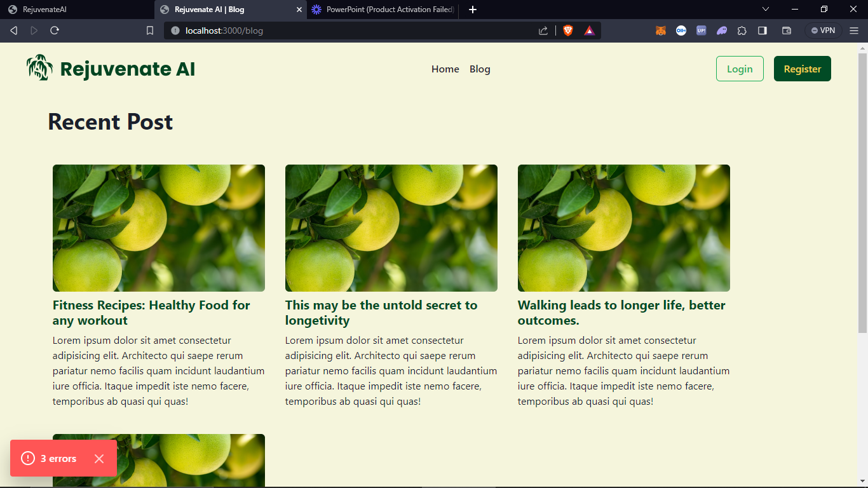Click the Register button

pos(803,69)
